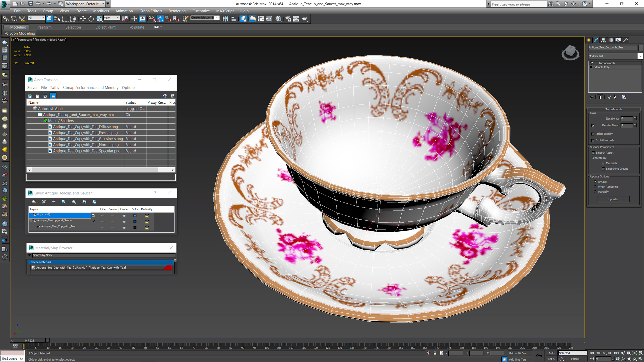Choose the Select and Rotate tool
Viewport: 644px width, 362px height.
pyautogui.click(x=91, y=19)
